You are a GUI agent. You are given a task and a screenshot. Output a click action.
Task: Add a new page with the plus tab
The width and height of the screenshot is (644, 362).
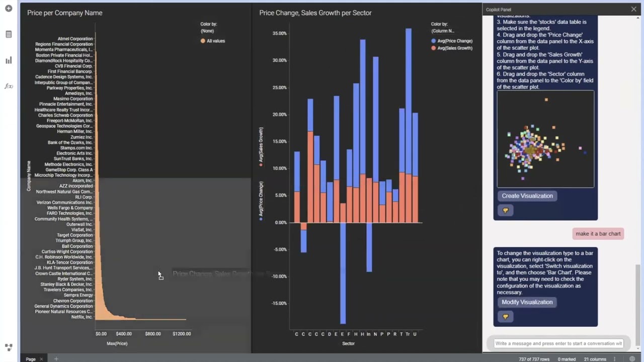click(x=56, y=359)
